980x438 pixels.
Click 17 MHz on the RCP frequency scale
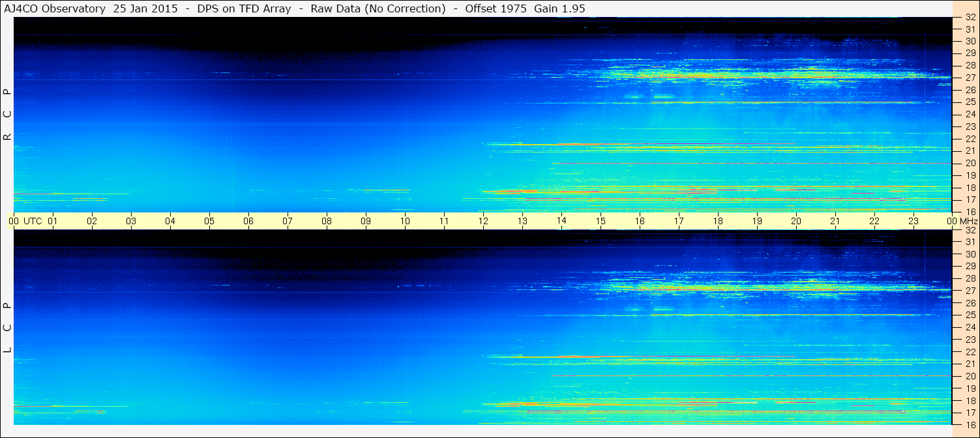pyautogui.click(x=970, y=199)
